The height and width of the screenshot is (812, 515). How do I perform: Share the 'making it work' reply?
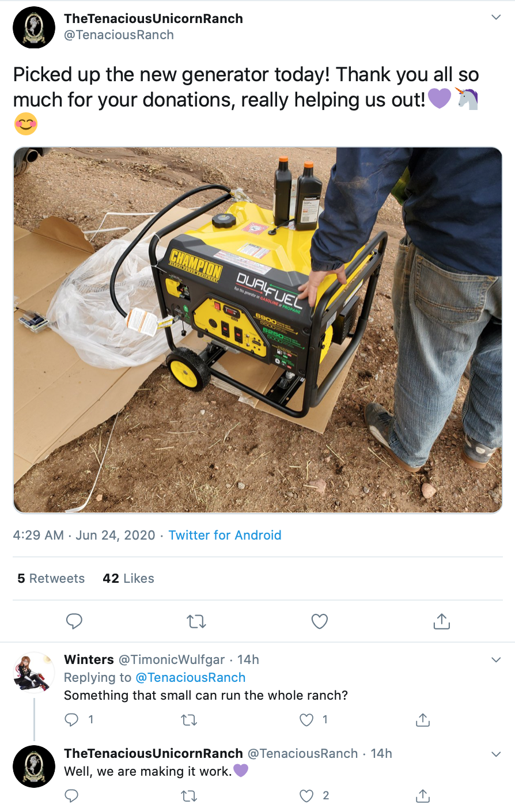(x=423, y=796)
